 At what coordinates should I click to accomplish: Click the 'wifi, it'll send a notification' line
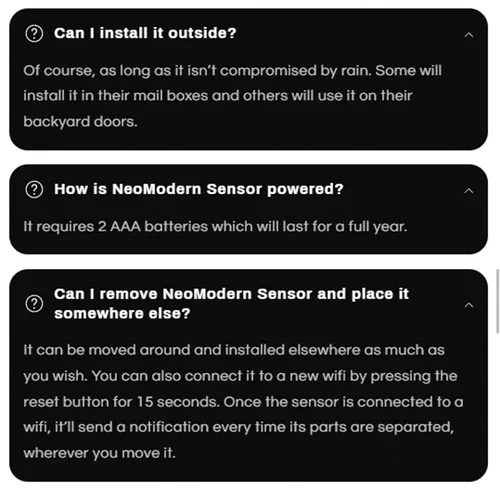pyautogui.click(x=238, y=427)
